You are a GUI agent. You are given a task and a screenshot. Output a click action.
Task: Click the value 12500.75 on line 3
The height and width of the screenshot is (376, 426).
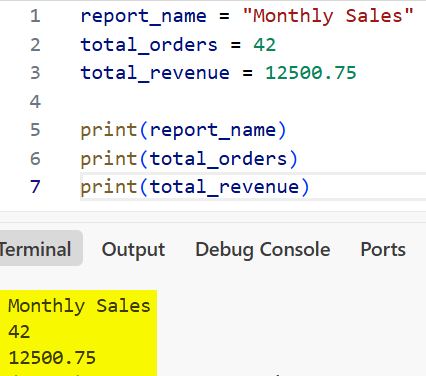click(x=311, y=73)
